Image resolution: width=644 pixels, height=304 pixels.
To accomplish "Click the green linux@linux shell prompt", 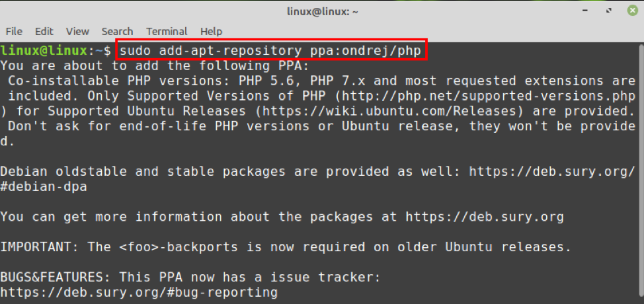I will 44,50.
